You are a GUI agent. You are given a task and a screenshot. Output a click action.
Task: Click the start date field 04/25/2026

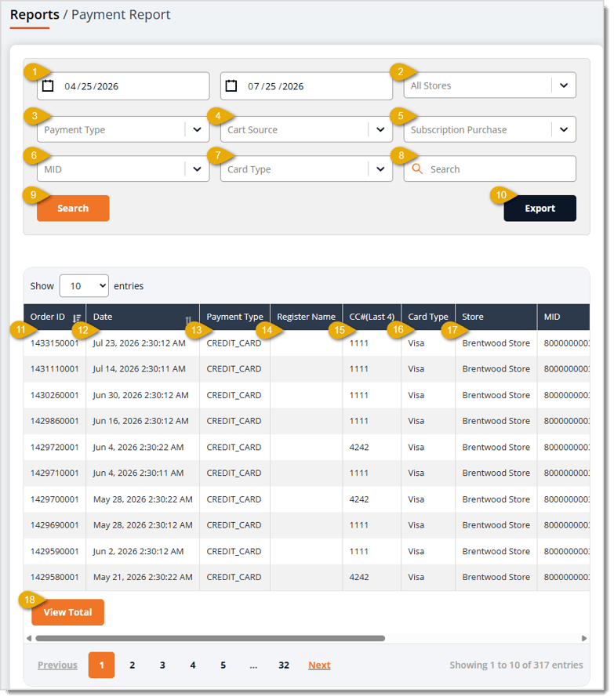(x=123, y=85)
